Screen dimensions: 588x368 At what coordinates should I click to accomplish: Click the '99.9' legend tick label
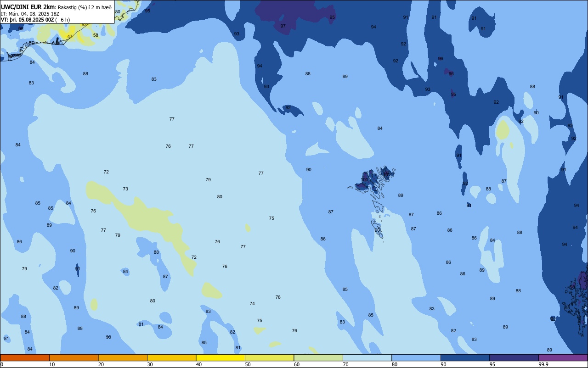coord(543,364)
